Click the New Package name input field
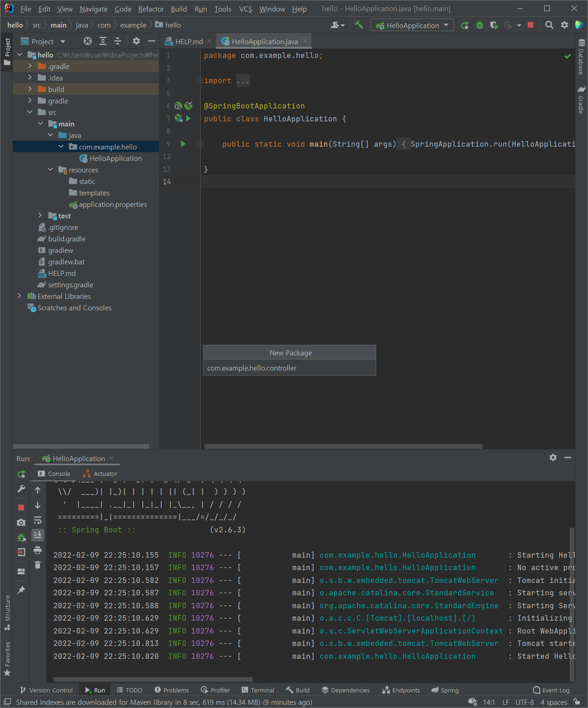Viewport: 588px width, 708px height. [289, 368]
